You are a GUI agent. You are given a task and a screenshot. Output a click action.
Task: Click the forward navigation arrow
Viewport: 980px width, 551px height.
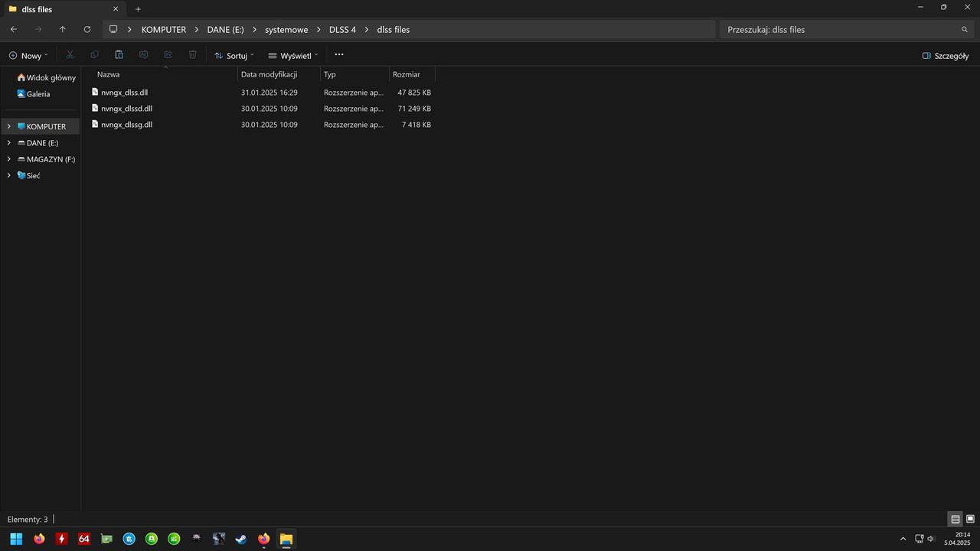38,29
